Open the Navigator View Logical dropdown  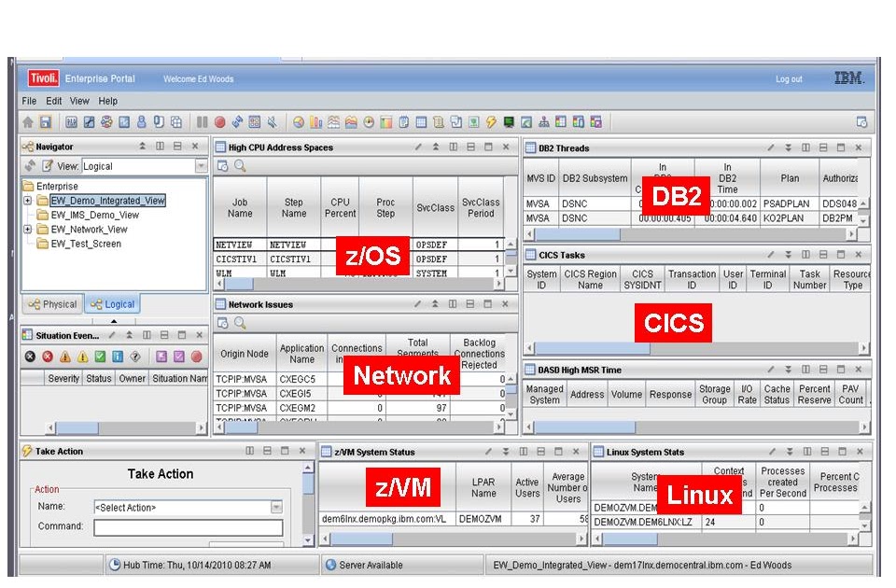(x=202, y=166)
